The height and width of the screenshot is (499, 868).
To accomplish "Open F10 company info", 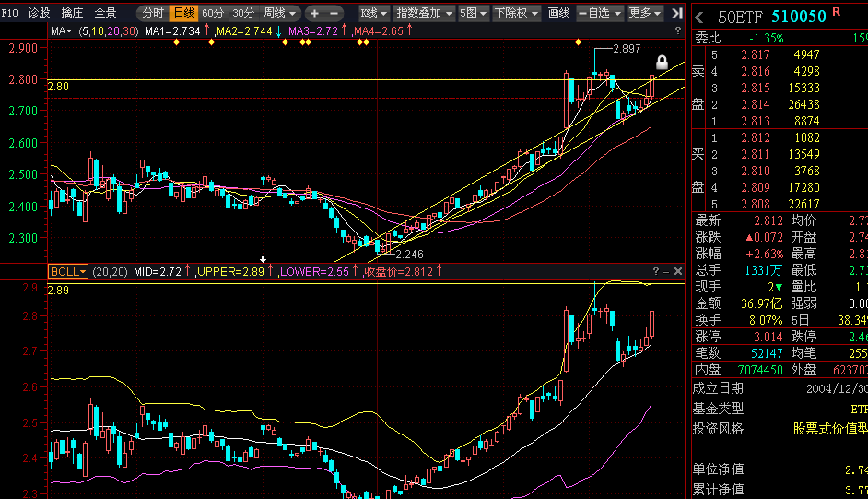I will (10, 13).
